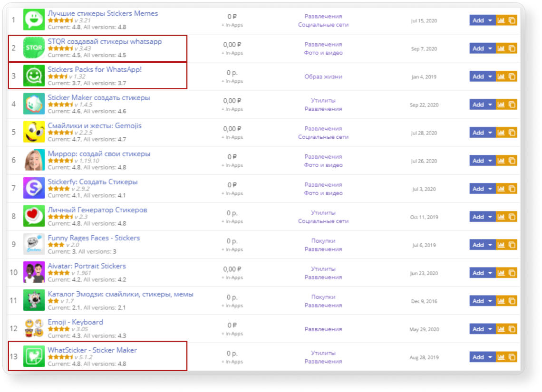
Task: Open WhatSticker - Sticker Maker link
Action: [x=92, y=350]
